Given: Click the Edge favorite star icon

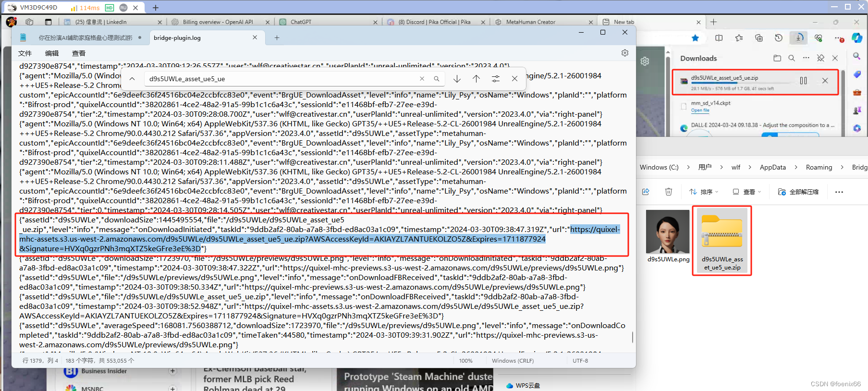Looking at the screenshot, I should click(695, 38).
